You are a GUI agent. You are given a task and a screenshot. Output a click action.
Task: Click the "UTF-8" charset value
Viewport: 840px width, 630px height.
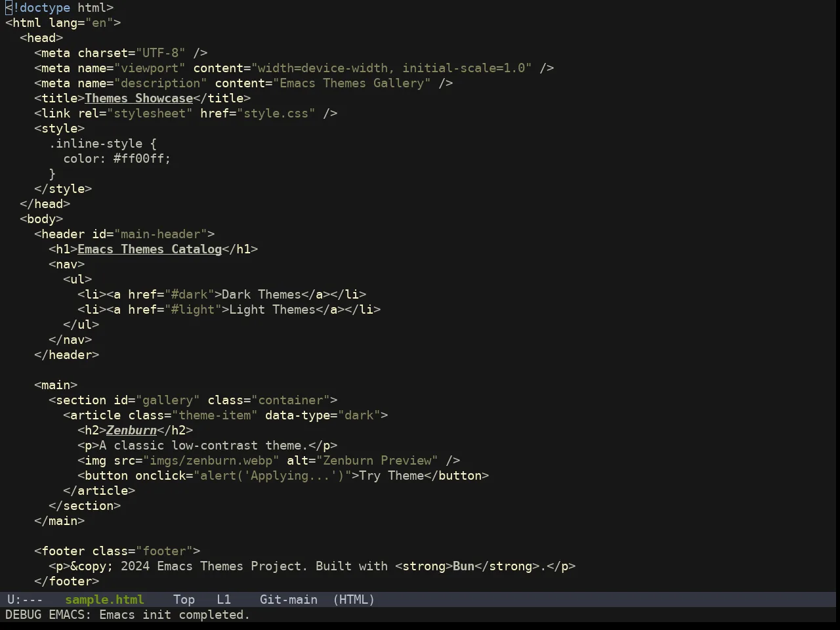click(161, 53)
